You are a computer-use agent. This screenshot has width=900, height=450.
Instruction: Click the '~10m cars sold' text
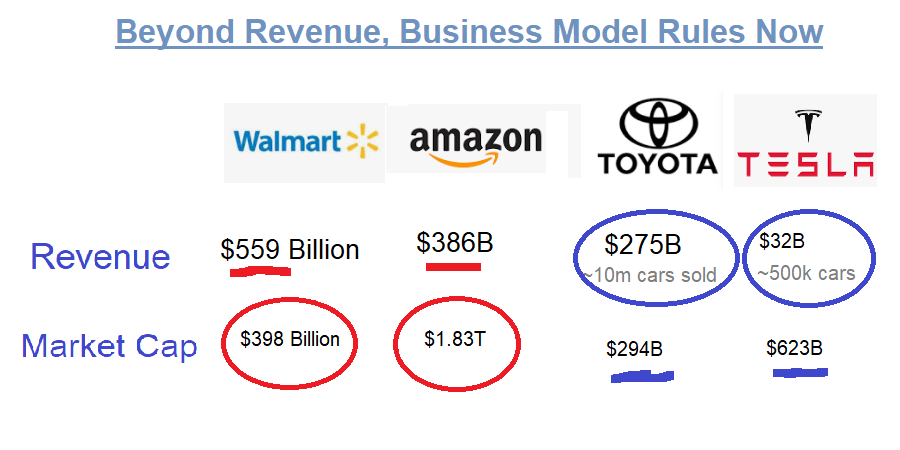[650, 275]
